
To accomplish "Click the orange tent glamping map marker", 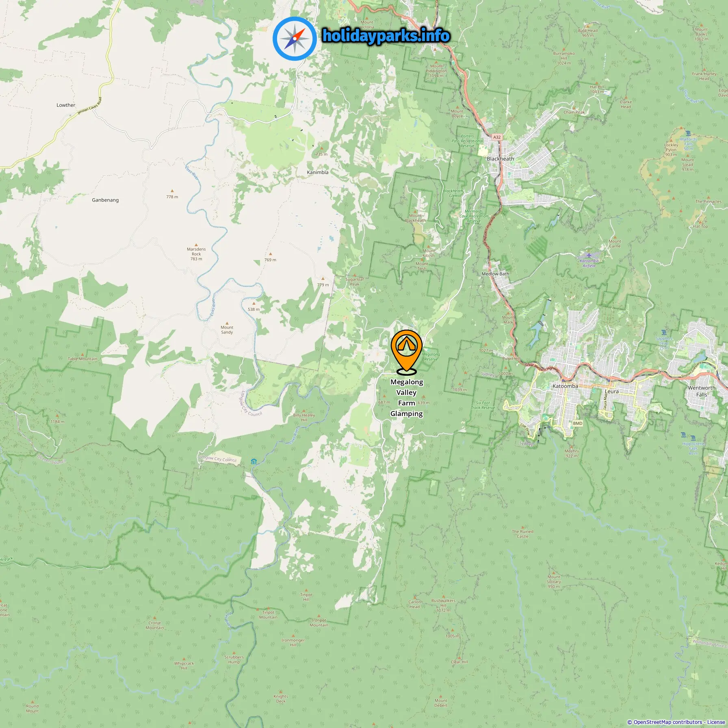I will click(407, 352).
